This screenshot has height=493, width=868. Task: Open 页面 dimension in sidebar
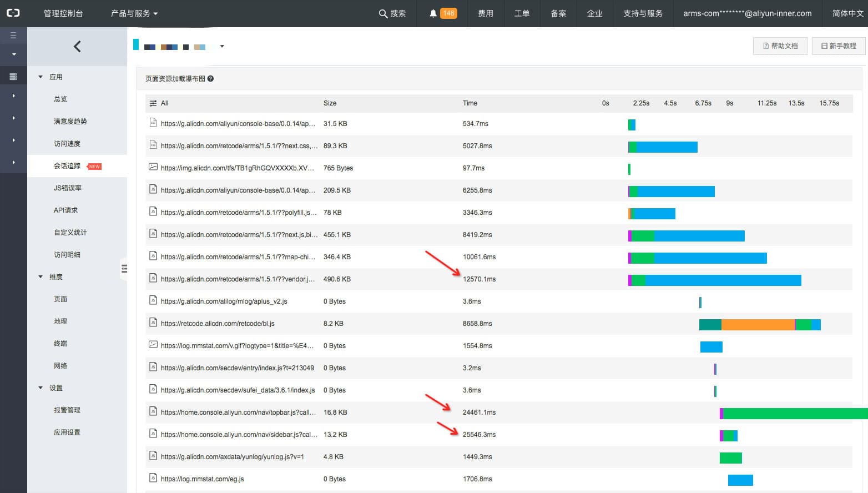(60, 299)
